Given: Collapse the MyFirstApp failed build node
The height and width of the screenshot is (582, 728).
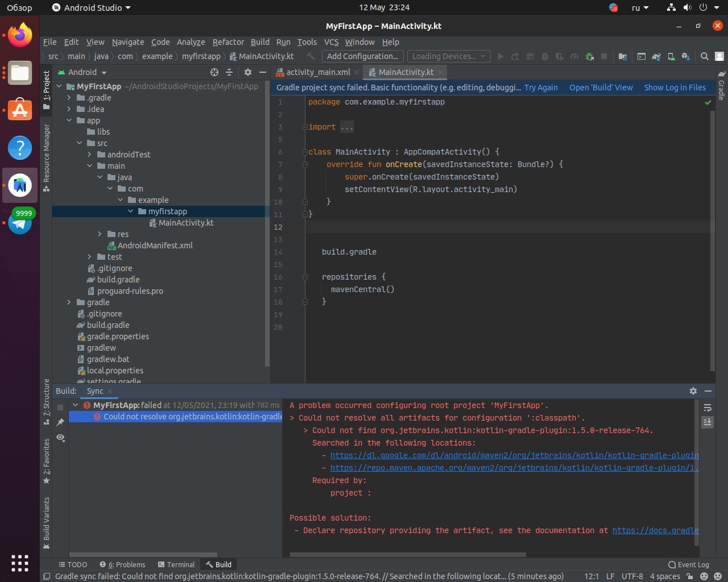Looking at the screenshot, I should coord(75,405).
